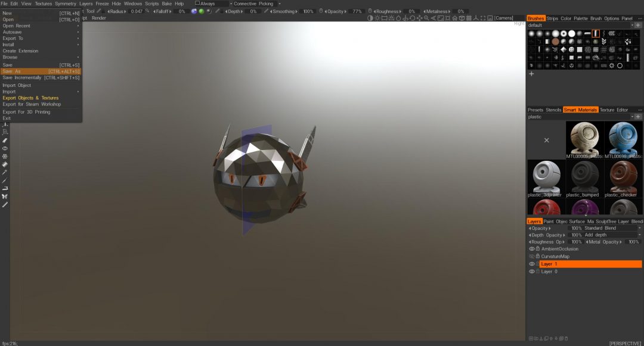
Task: Switch to the Palette tab
Action: pyautogui.click(x=581, y=18)
